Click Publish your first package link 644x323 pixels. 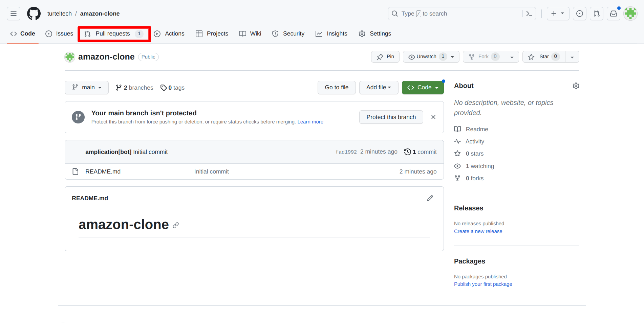(x=483, y=284)
